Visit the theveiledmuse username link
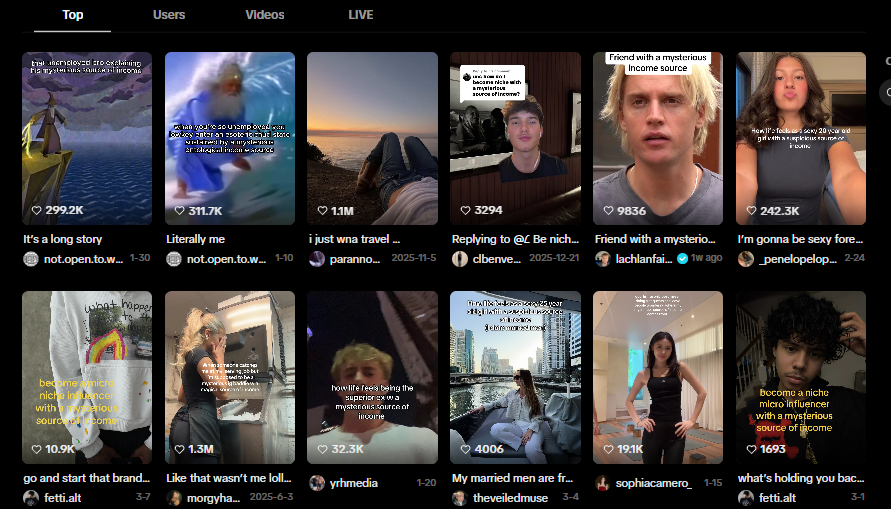Screen dimensions: 891x509 click(x=510, y=498)
